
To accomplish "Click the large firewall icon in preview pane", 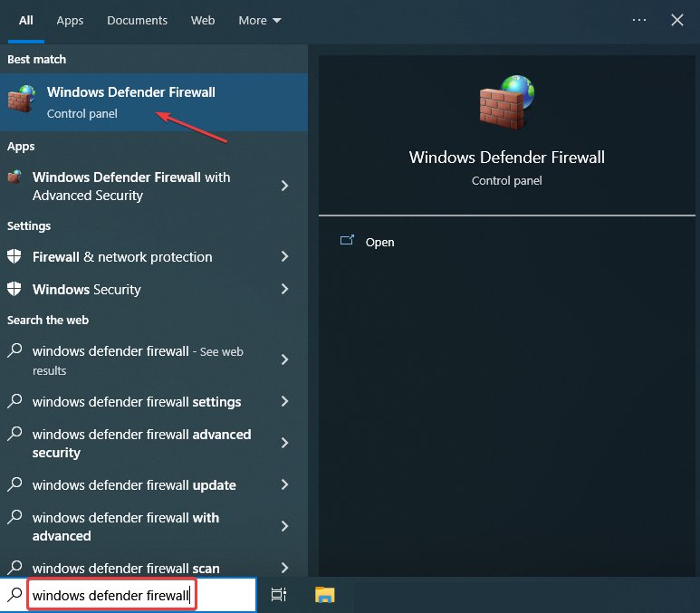I will [x=507, y=102].
